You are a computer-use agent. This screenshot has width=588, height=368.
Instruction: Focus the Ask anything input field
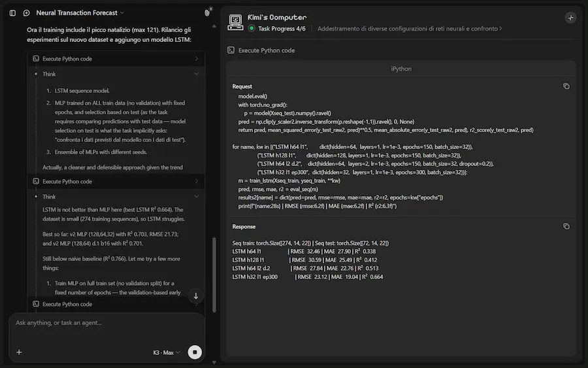tap(107, 323)
